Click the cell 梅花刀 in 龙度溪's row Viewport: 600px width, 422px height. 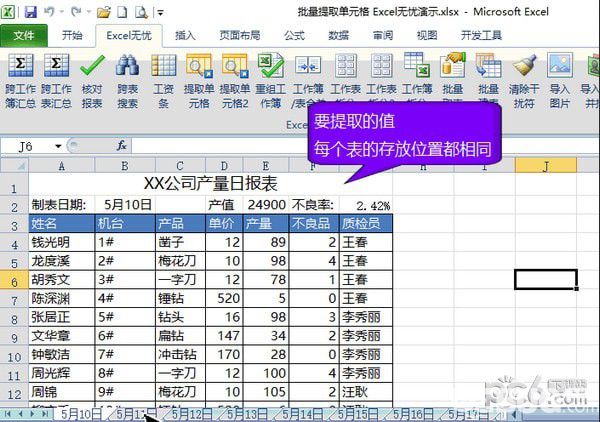(180, 261)
